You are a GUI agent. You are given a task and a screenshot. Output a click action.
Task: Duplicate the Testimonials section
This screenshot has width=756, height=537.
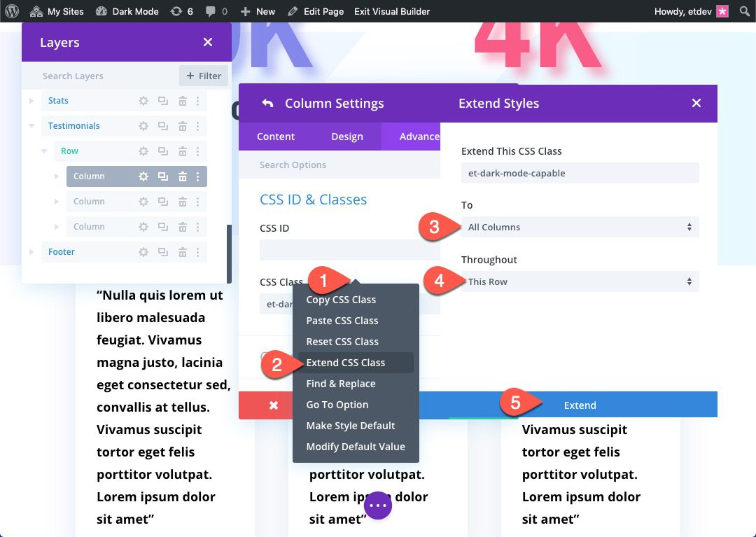[162, 125]
